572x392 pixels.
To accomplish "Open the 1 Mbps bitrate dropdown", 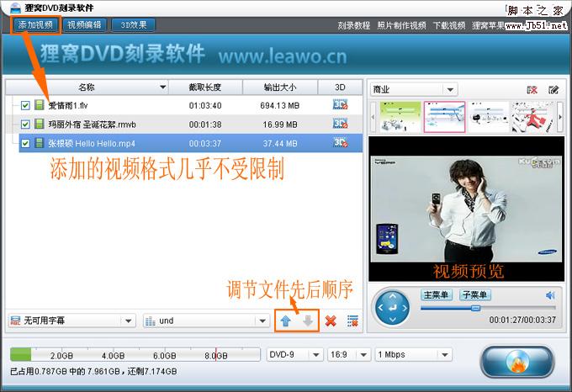I will [x=413, y=354].
